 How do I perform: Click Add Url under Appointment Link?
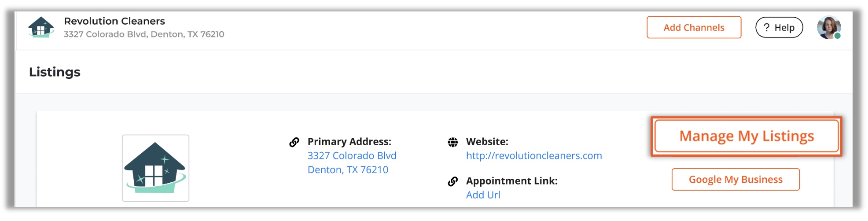click(x=483, y=195)
